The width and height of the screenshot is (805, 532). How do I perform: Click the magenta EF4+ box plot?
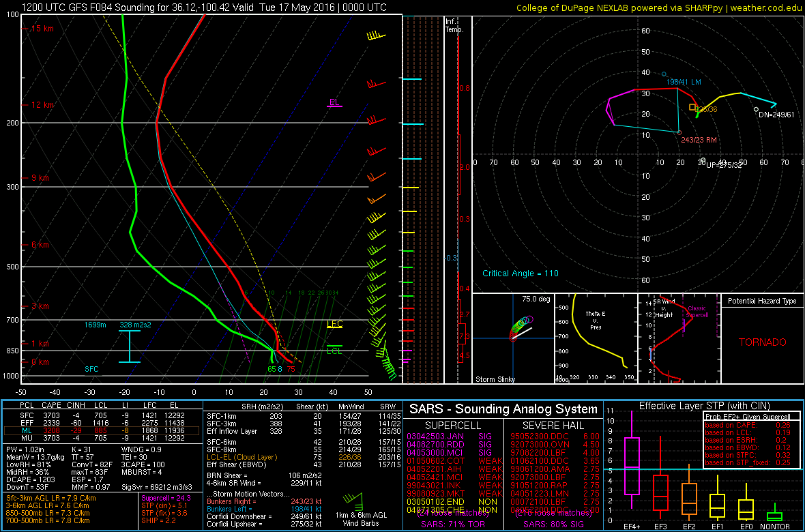point(632,467)
